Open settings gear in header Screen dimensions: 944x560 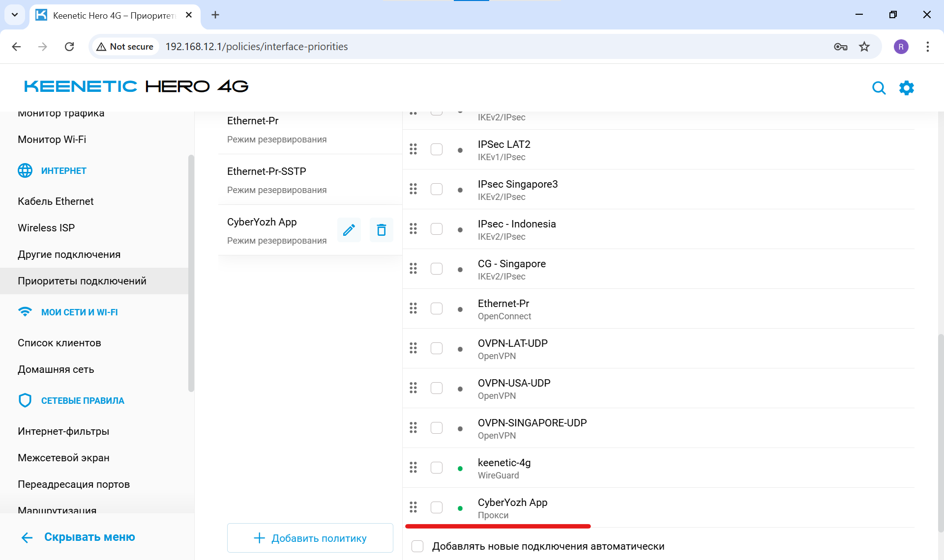tap(906, 88)
